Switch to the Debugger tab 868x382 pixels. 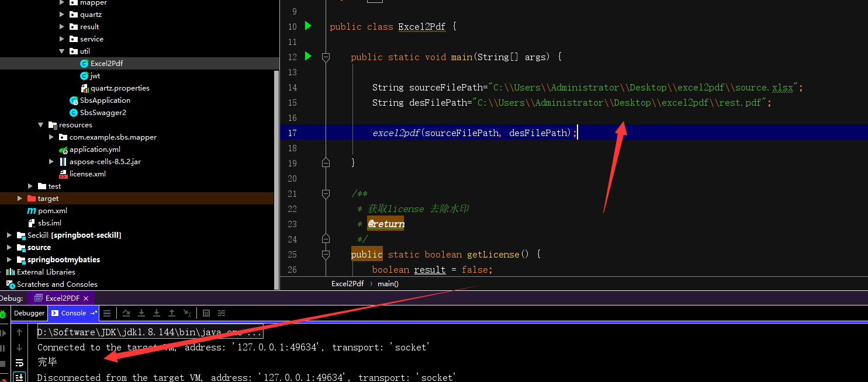(29, 313)
